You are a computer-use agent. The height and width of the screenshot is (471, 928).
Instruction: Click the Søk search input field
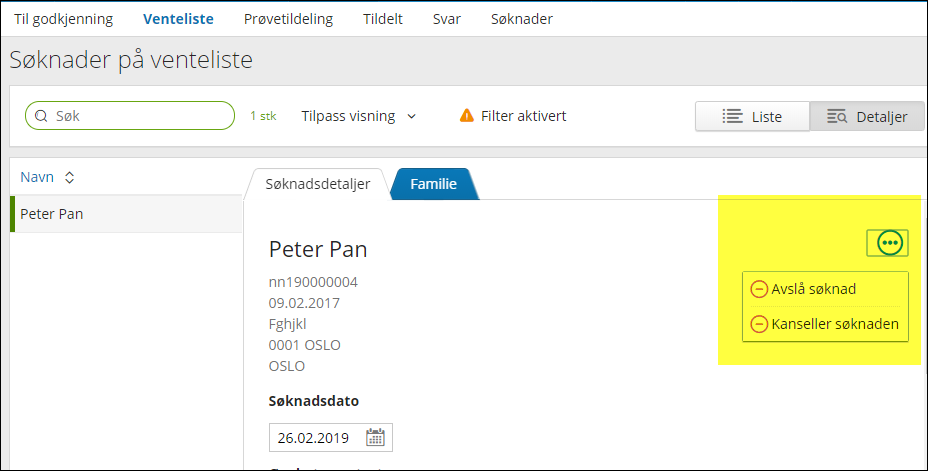coord(130,116)
